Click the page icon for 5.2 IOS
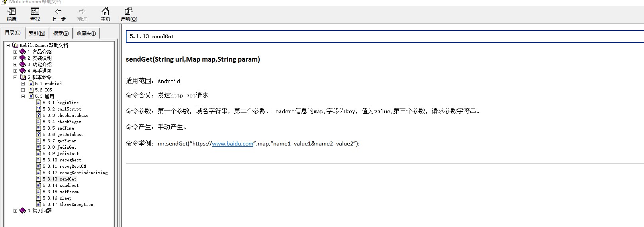This screenshot has height=227, width=644. coord(31,90)
